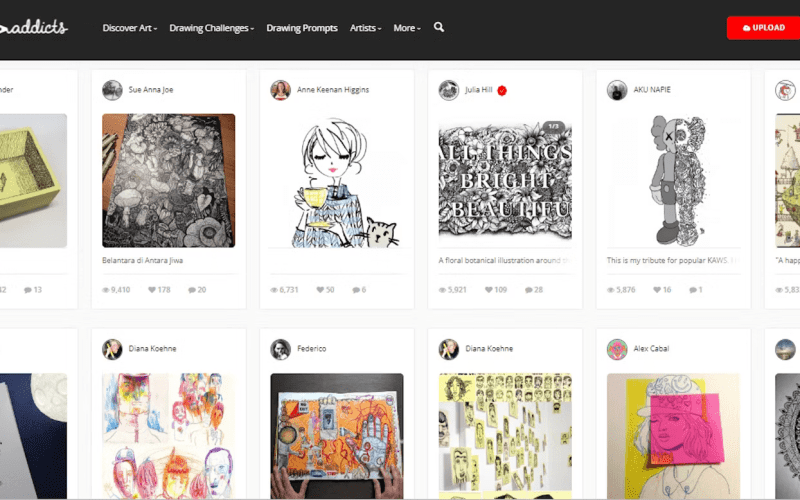Expand the Artists dropdown
Screen dimensions: 800x500
[x=365, y=28]
